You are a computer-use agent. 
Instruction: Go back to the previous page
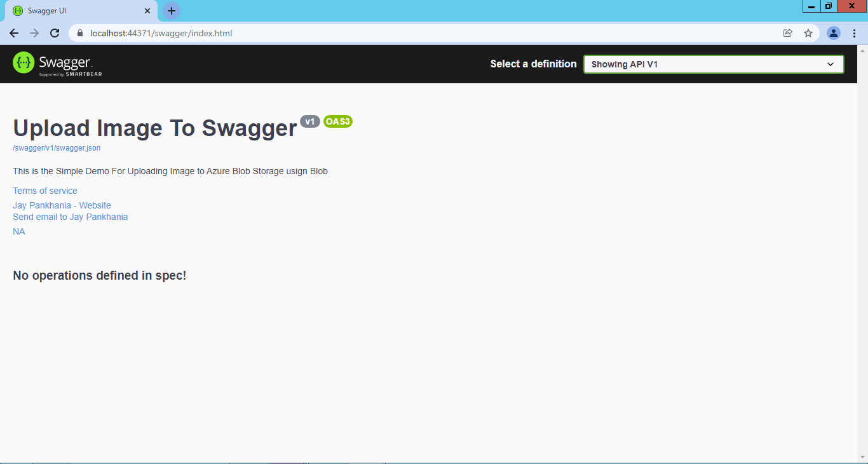coord(14,33)
